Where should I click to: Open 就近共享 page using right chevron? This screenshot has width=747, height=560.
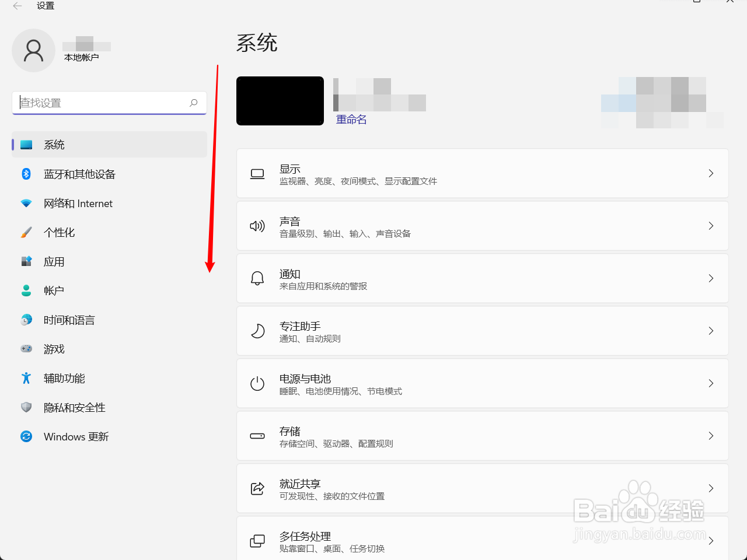click(711, 488)
